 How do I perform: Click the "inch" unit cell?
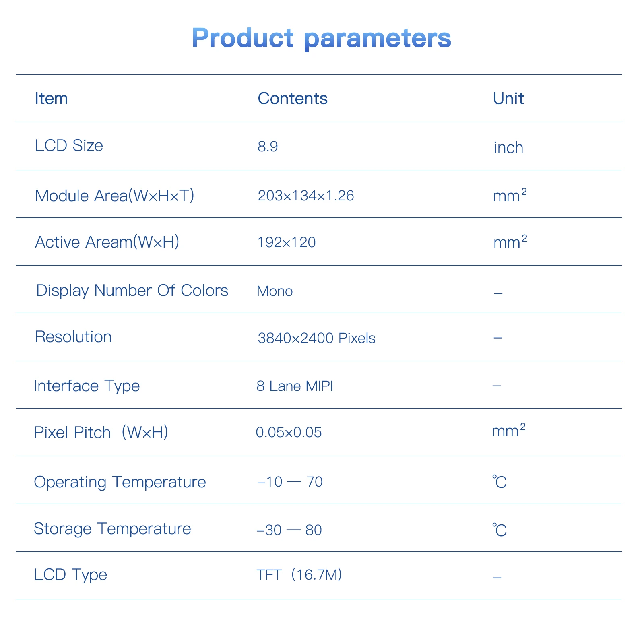508,148
